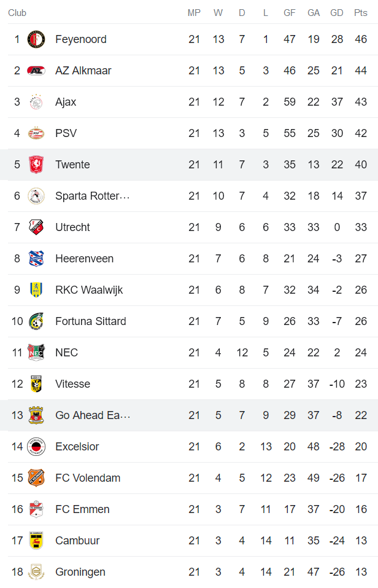This screenshot has height=588, width=378.
Task: Open the RKC Waalwijk team link
Action: [x=89, y=290]
